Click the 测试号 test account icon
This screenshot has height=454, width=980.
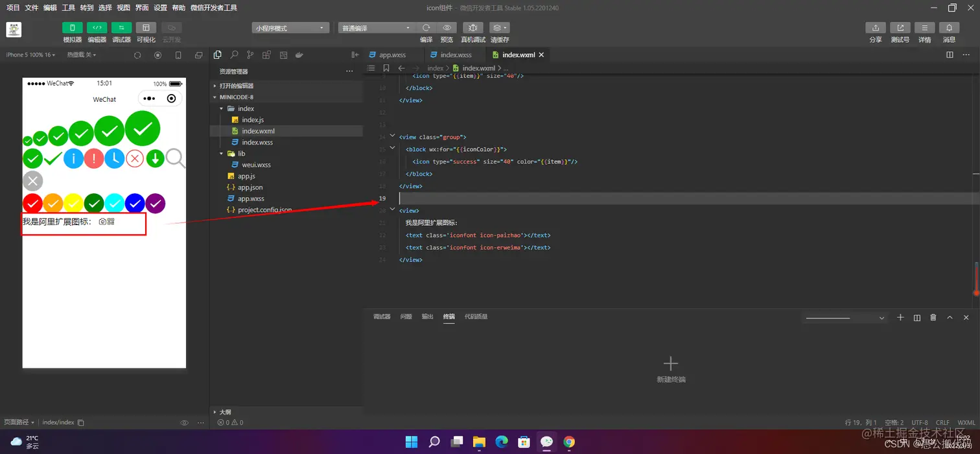[x=900, y=28]
